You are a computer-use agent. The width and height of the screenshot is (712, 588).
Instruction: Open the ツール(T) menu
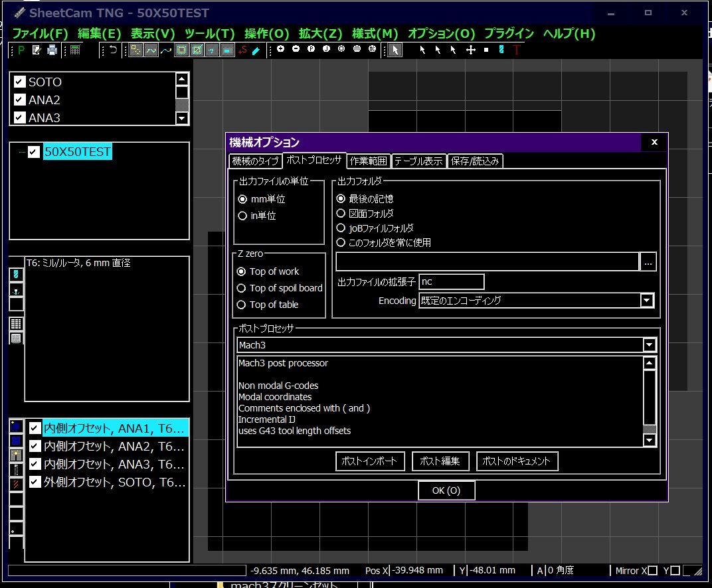(209, 34)
